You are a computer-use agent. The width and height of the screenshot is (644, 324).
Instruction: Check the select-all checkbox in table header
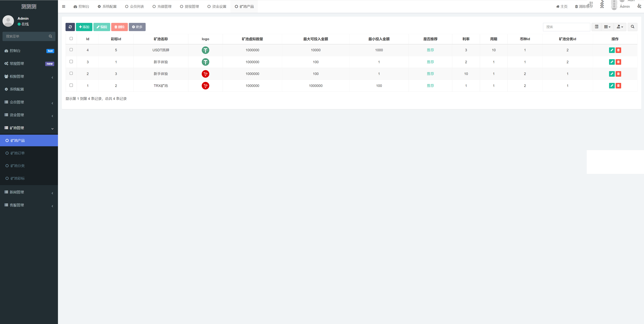click(71, 39)
